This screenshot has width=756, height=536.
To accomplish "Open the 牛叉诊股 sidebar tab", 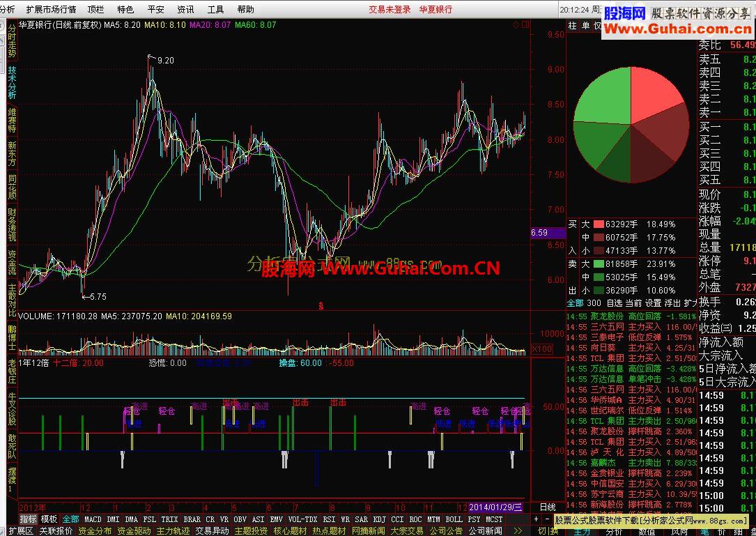I will (12, 408).
